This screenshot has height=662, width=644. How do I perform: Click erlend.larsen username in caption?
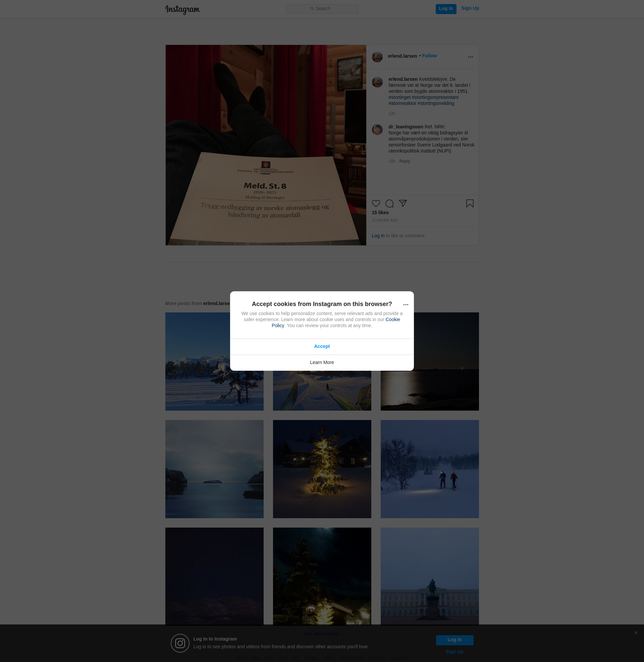tap(403, 79)
